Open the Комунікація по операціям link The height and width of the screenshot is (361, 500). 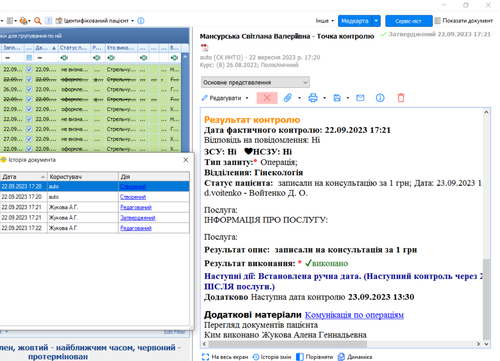354,315
